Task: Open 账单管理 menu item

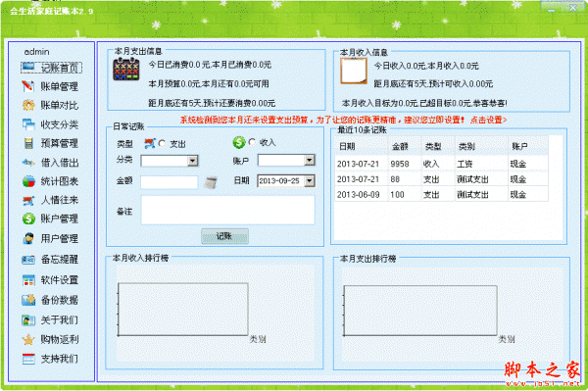Action: [x=60, y=86]
